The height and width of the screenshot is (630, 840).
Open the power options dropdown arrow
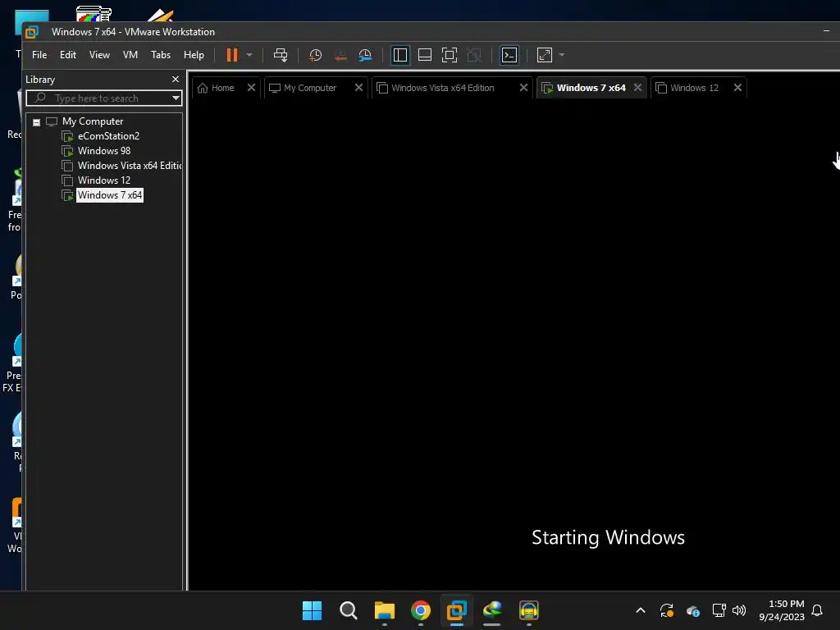point(249,55)
